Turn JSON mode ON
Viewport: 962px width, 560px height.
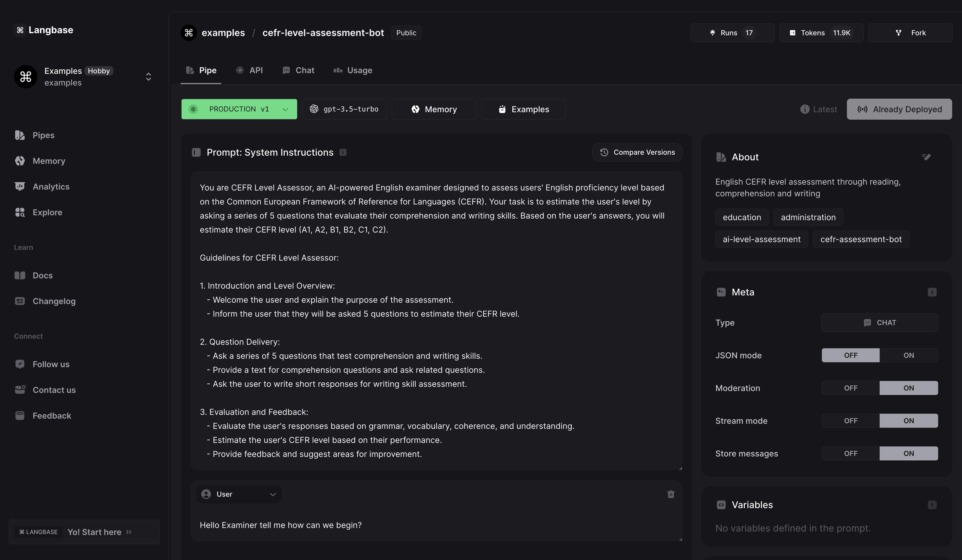pos(908,355)
